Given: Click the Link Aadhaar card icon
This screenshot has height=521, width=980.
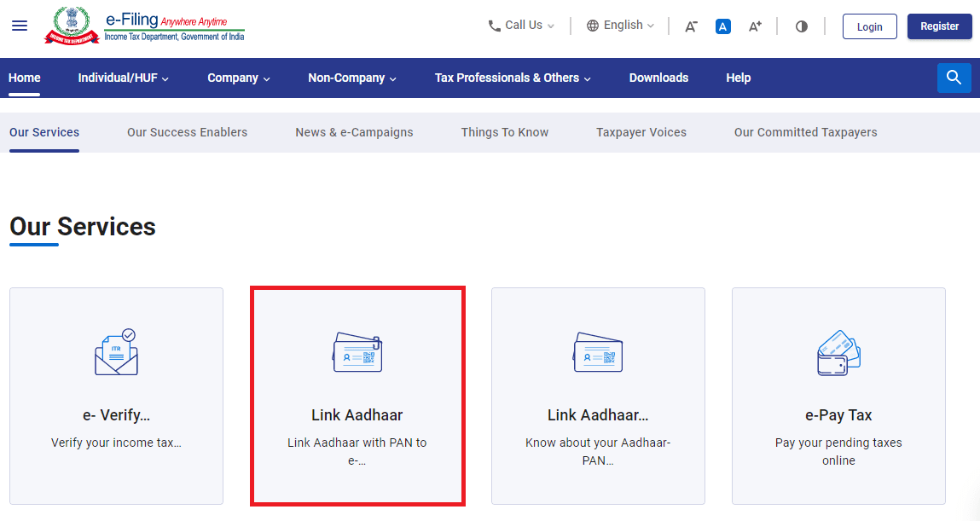Looking at the screenshot, I should tap(357, 352).
